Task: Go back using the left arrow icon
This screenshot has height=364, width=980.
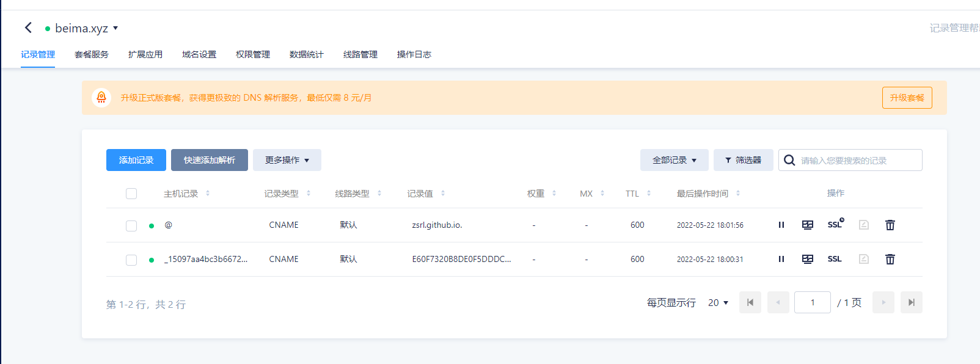Action: click(x=28, y=27)
